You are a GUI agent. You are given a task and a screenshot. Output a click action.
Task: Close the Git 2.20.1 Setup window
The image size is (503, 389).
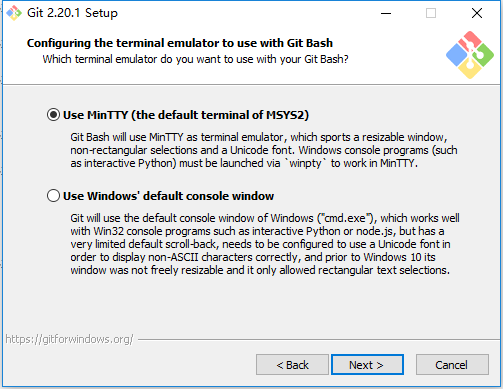pos(477,13)
